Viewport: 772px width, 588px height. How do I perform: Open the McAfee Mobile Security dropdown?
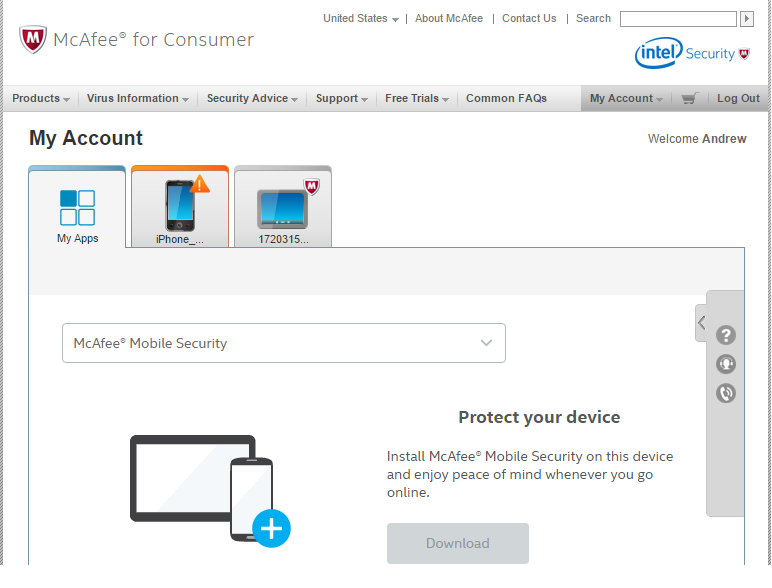[x=284, y=343]
